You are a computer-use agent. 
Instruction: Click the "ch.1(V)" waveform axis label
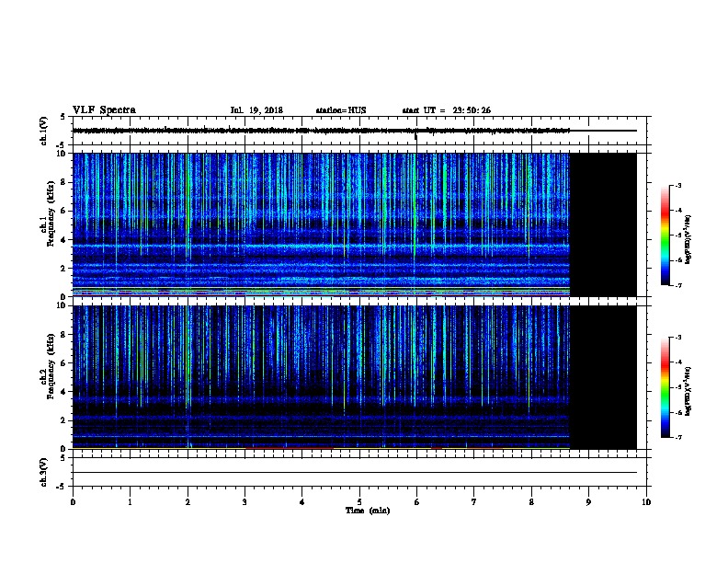pos(44,131)
